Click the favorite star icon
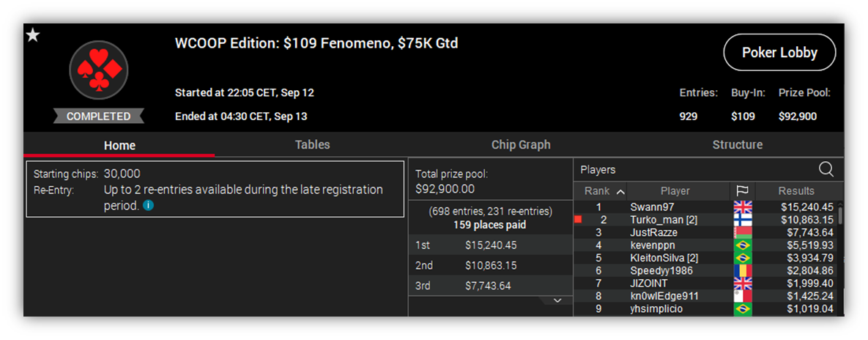 33,35
